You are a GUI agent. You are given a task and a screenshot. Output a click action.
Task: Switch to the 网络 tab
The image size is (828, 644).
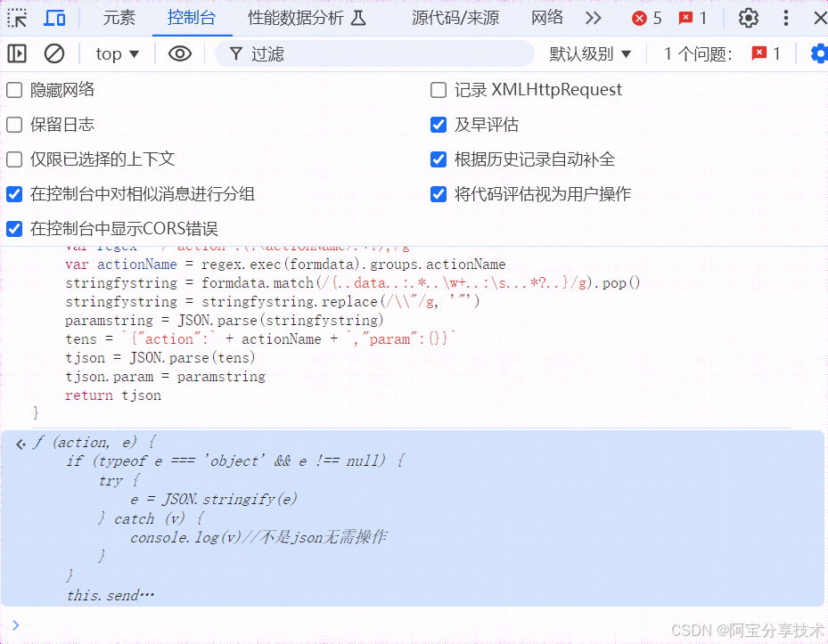[x=547, y=18]
